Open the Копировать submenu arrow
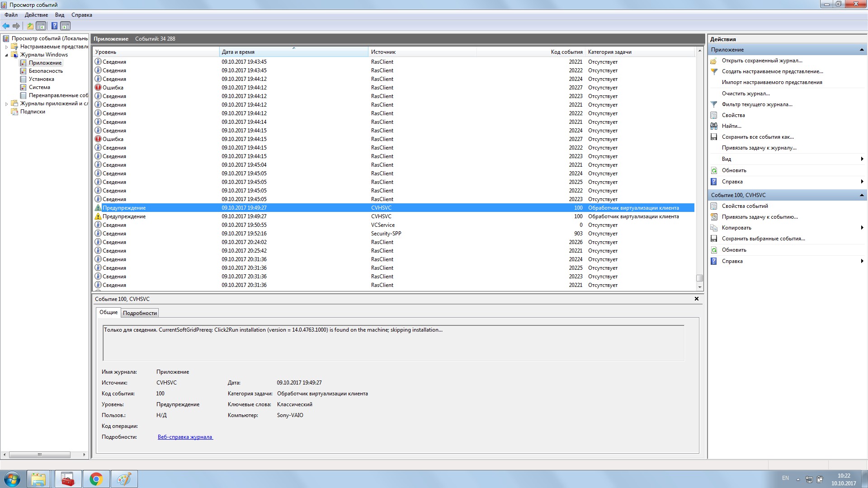868x488 pixels. 862,228
